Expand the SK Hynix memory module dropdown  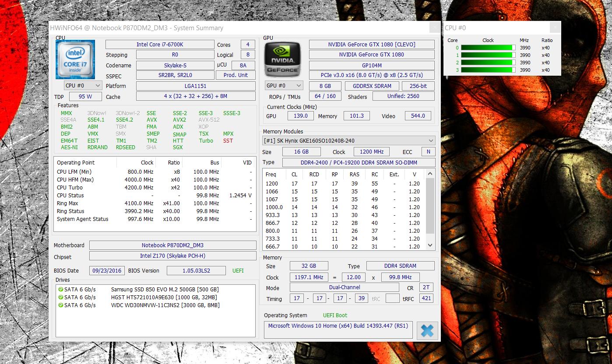[348, 140]
